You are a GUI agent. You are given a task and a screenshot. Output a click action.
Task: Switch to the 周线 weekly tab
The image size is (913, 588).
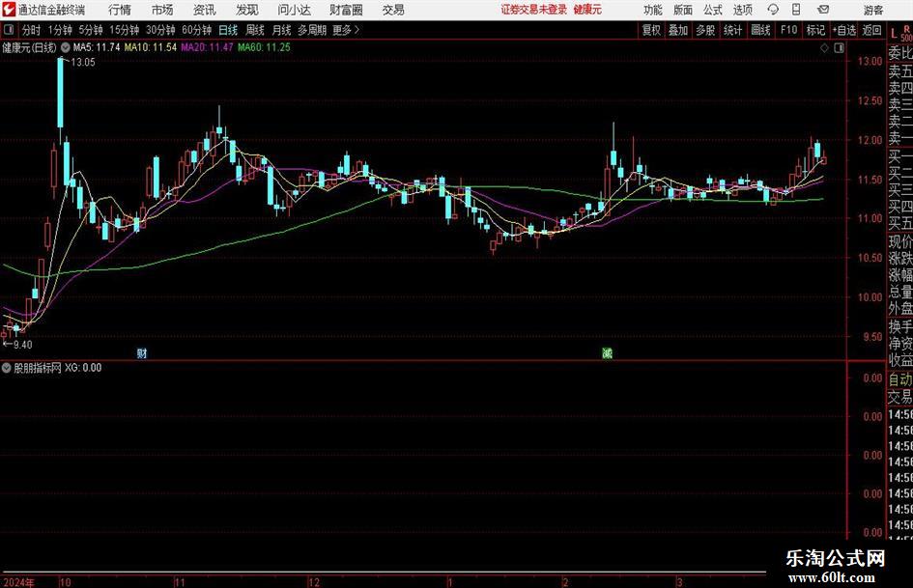click(255, 30)
